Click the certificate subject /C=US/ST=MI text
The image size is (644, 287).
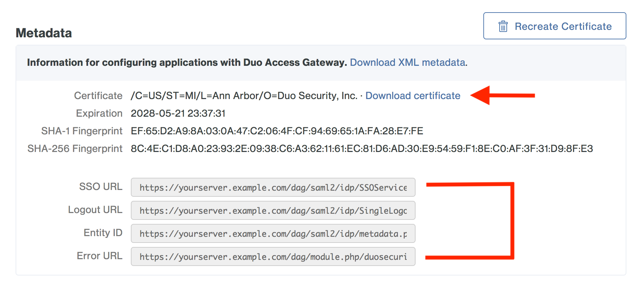point(244,96)
